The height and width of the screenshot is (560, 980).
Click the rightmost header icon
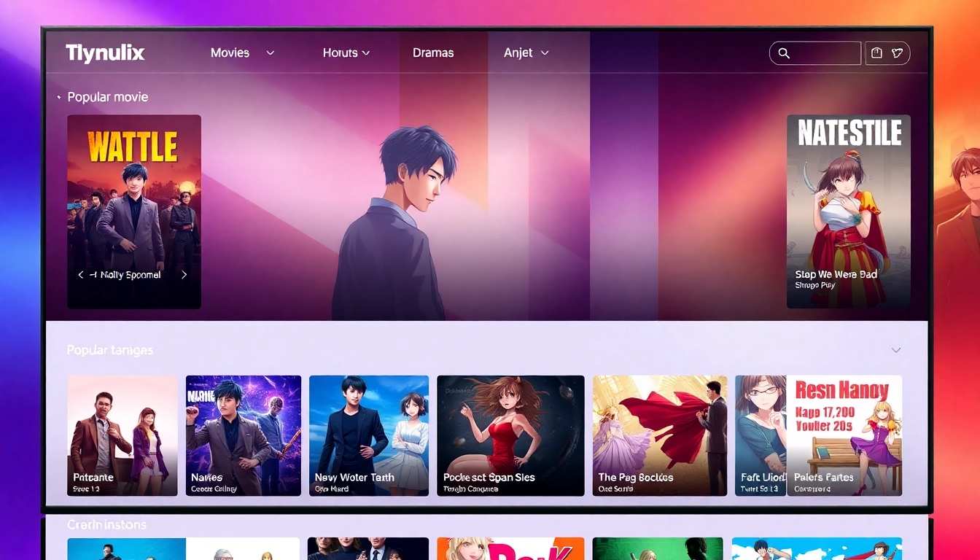point(898,53)
